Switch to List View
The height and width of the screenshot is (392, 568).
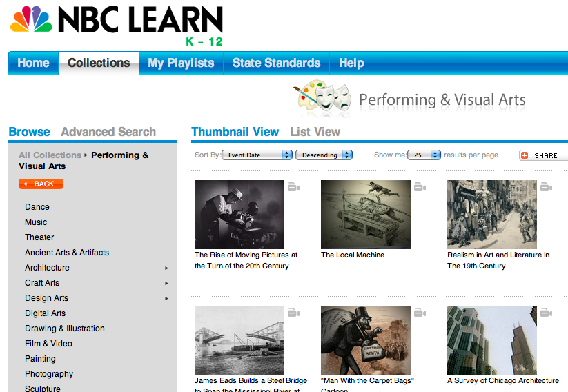coord(315,132)
